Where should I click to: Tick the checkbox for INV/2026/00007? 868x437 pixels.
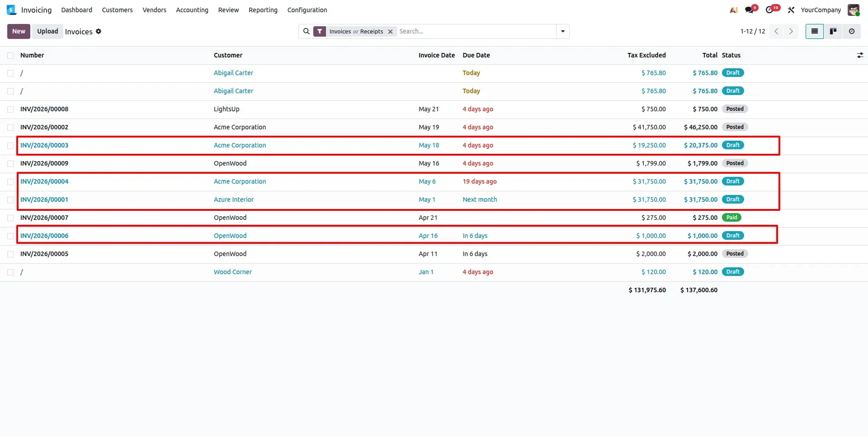point(10,218)
